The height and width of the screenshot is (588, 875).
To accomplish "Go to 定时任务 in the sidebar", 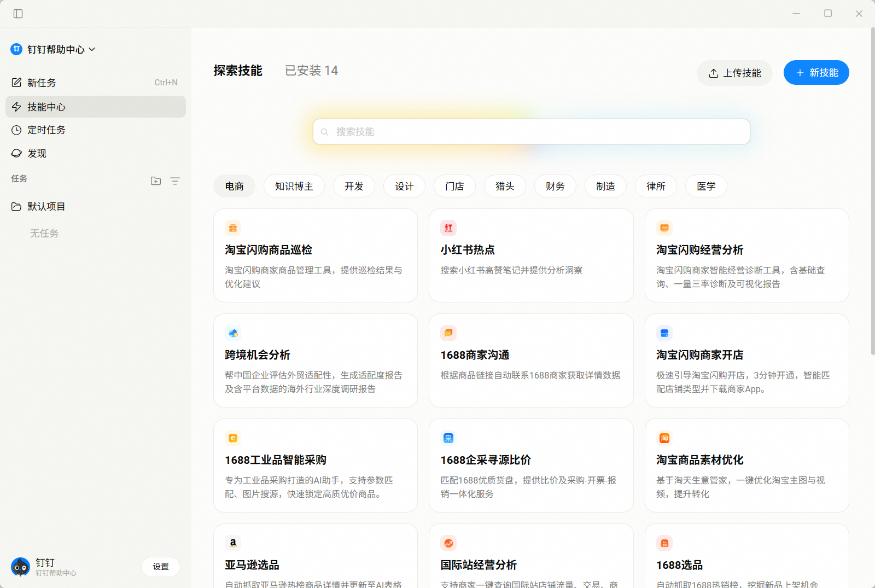I will point(96,130).
